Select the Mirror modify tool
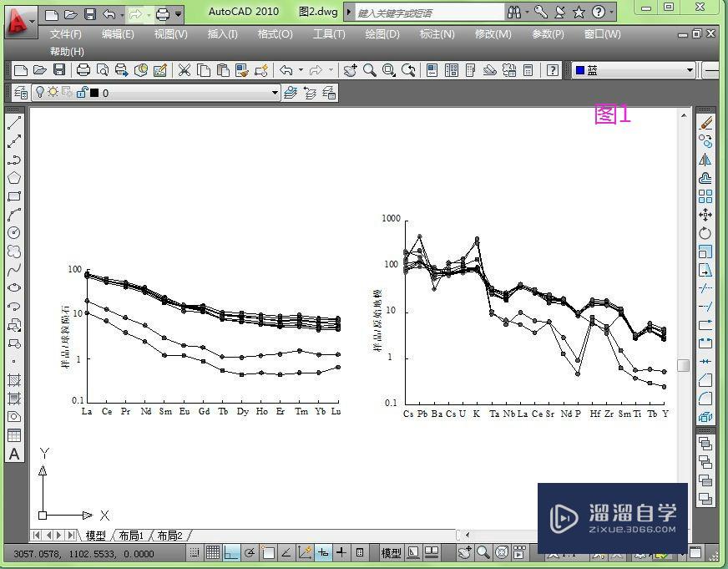The height and width of the screenshot is (569, 728). click(x=705, y=160)
